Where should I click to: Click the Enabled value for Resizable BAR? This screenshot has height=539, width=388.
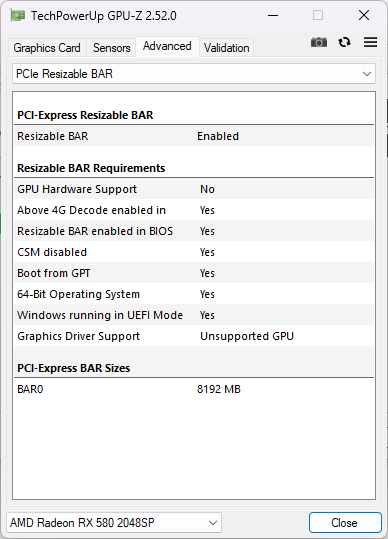coord(218,136)
